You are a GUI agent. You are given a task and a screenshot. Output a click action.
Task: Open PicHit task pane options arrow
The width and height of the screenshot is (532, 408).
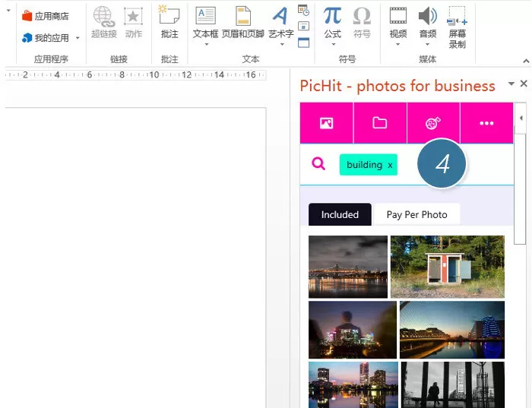click(x=511, y=84)
